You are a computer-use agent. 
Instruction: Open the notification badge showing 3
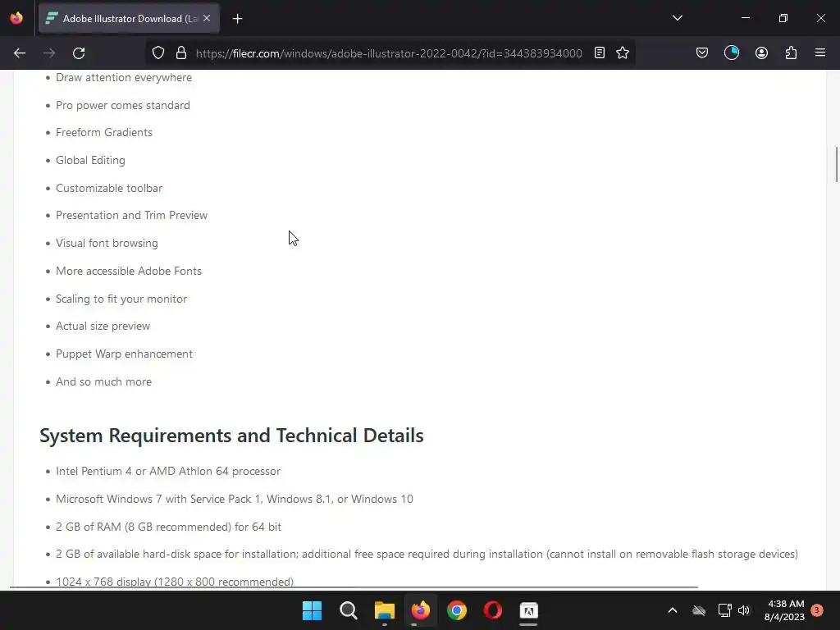[817, 610]
